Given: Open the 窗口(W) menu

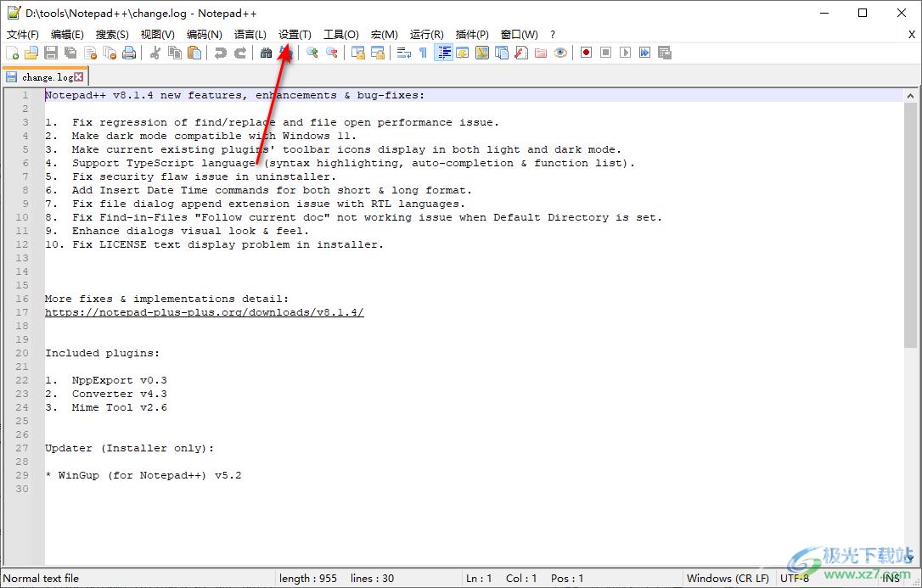Looking at the screenshot, I should tap(520, 35).
